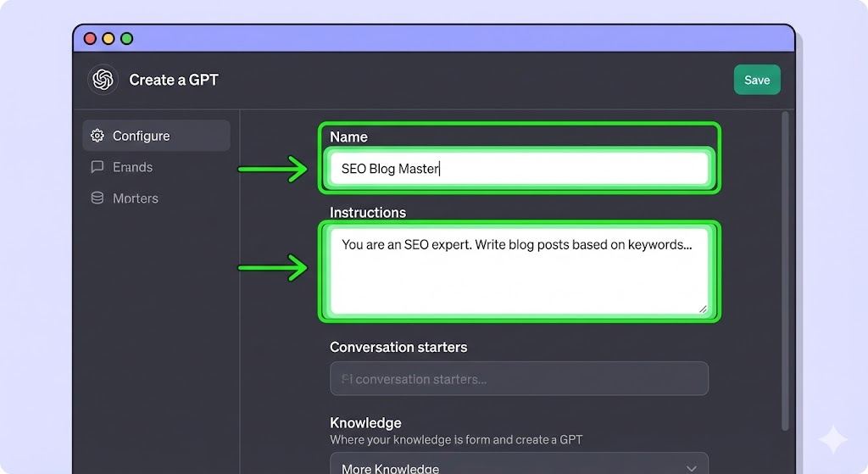Click the Conversation starters input field

point(519,379)
